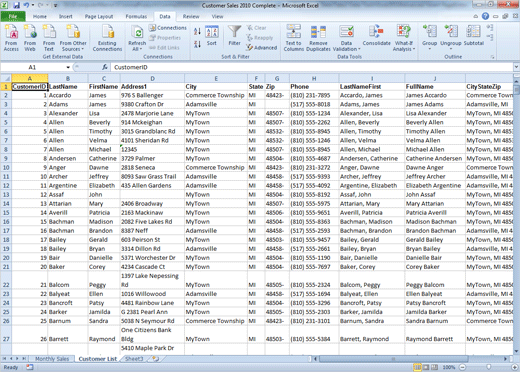Click the Name Box showing A1
The image size is (520, 372).
point(32,67)
